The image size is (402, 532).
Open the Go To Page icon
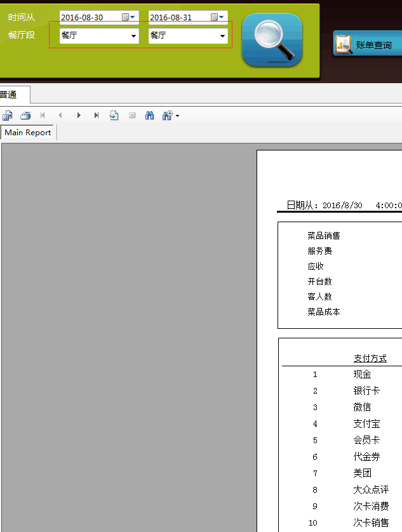pos(114,116)
